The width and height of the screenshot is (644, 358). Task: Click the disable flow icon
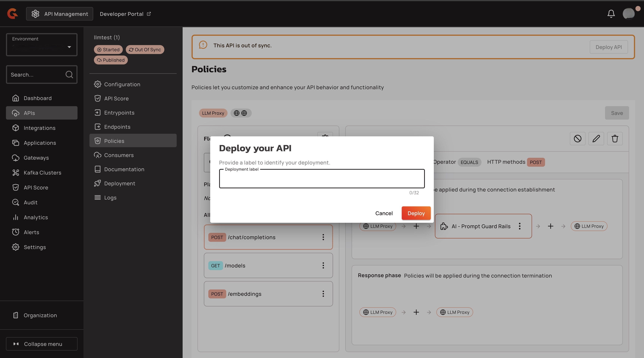[x=577, y=138]
